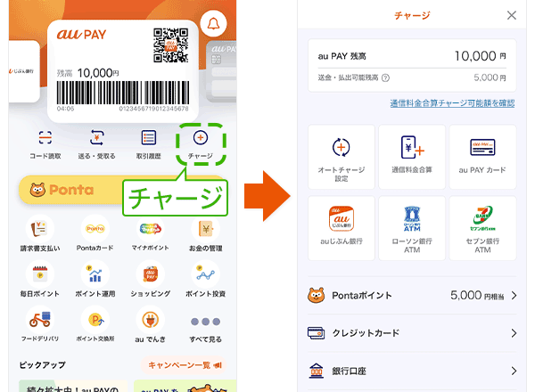
Task: Tap the 銀行口座 bank icon
Action: tap(316, 371)
